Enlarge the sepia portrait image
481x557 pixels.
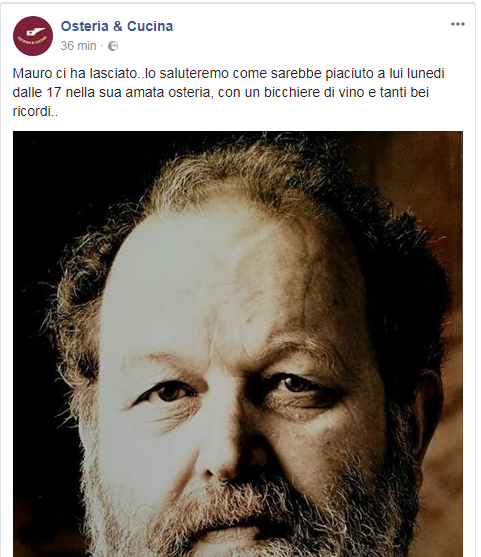[238, 344]
